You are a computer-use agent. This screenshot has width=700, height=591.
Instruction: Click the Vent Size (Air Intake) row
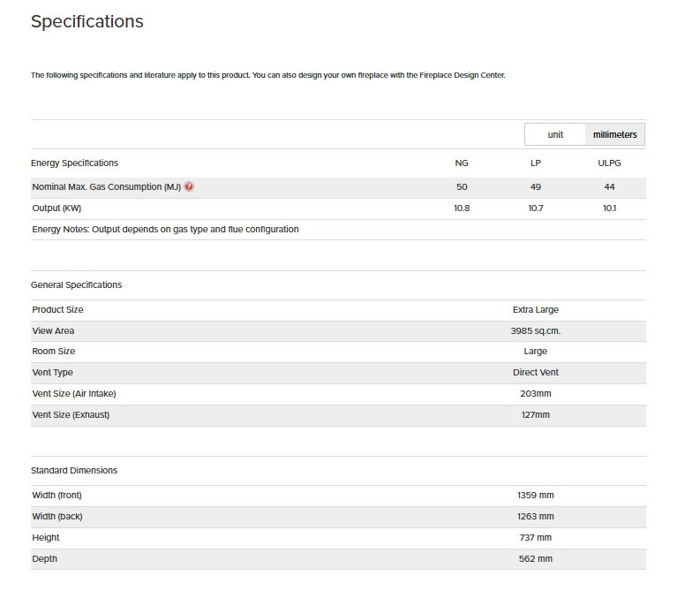(x=338, y=394)
